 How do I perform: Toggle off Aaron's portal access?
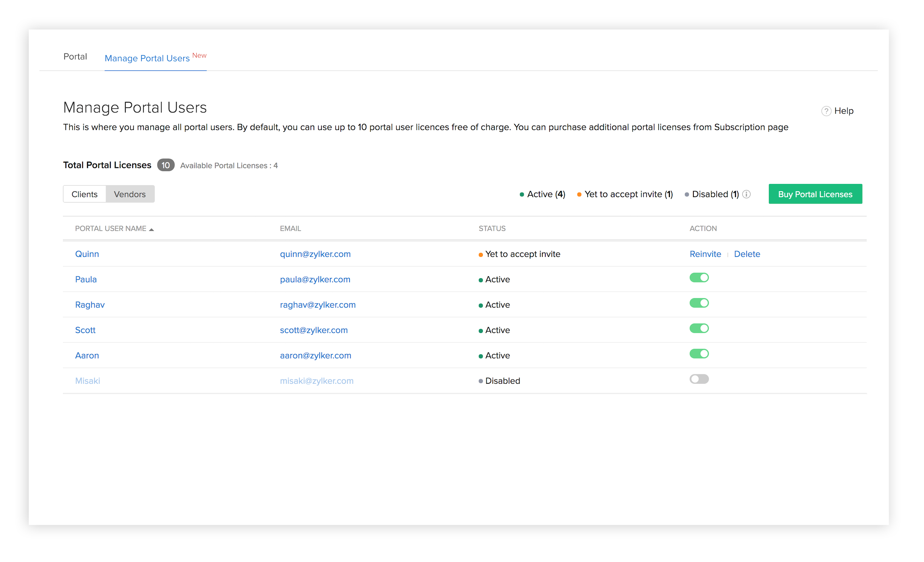[699, 354]
